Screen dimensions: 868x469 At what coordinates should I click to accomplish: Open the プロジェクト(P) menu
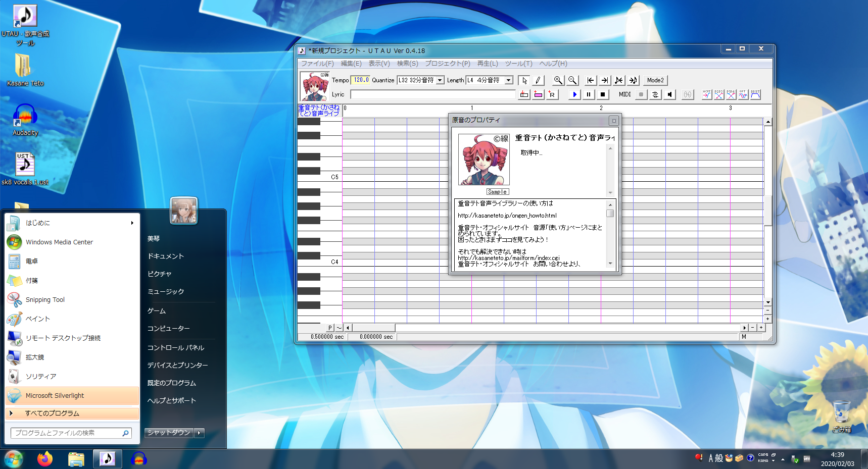click(447, 64)
